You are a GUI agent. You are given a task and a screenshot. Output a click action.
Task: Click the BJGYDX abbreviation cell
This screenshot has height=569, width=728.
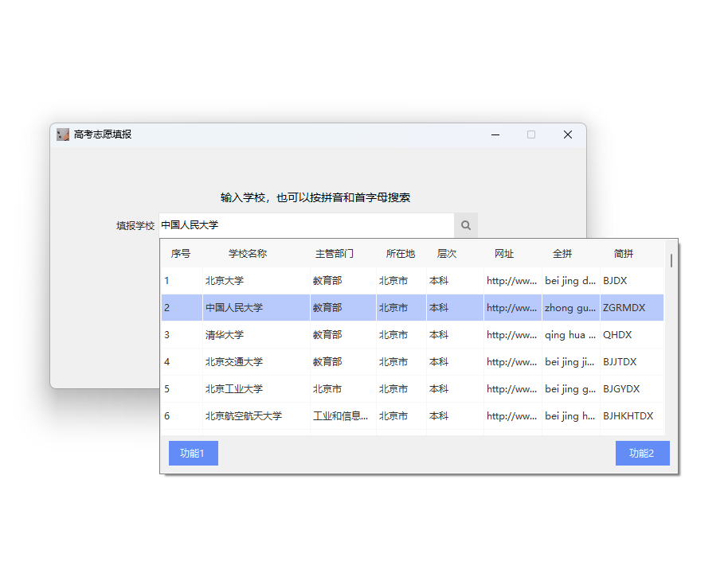[632, 388]
